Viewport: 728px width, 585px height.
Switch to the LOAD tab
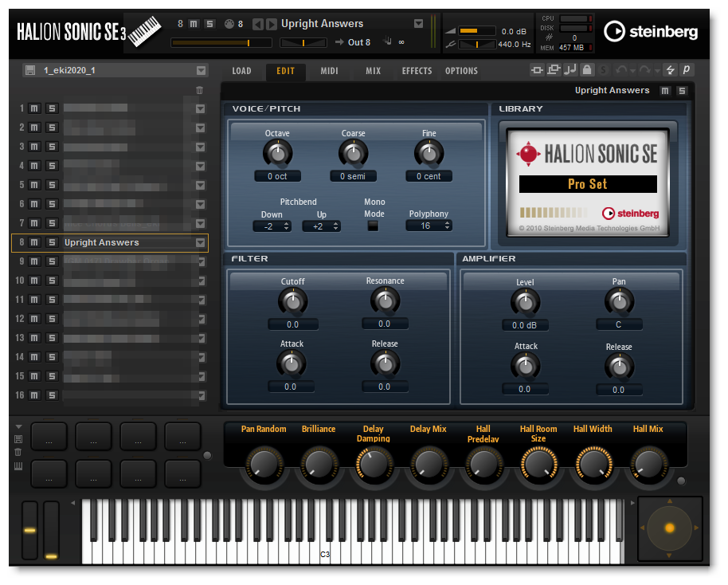241,71
